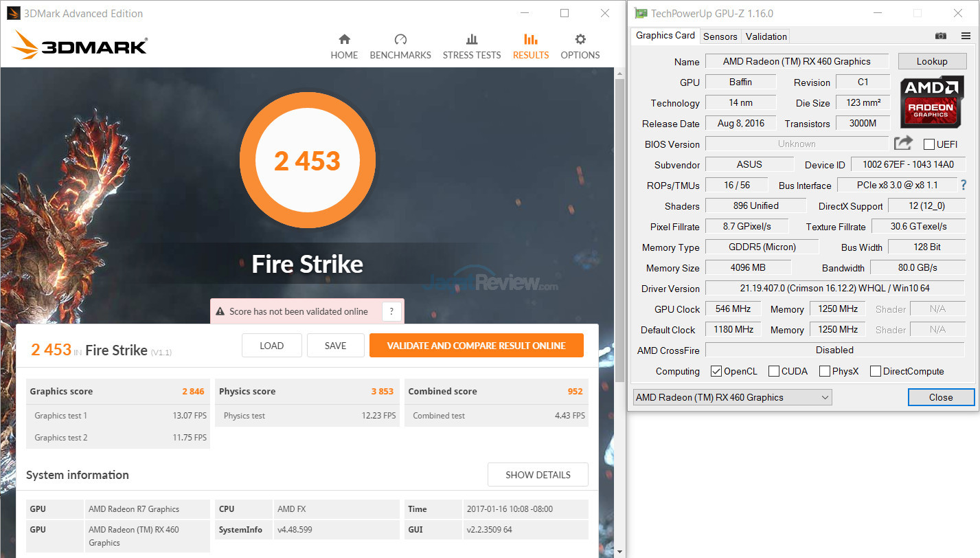Click the GPU-Z screenshot camera icon
Viewport: 980px width, 558px height.
coord(941,36)
